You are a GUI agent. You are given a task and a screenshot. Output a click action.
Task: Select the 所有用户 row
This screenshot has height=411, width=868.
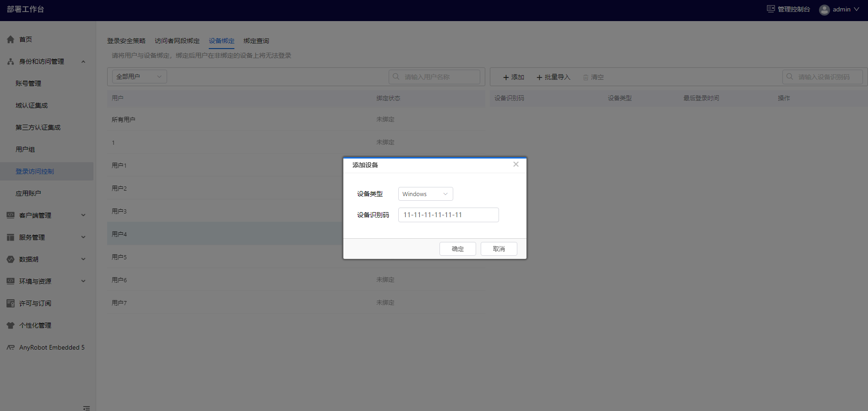(x=296, y=119)
